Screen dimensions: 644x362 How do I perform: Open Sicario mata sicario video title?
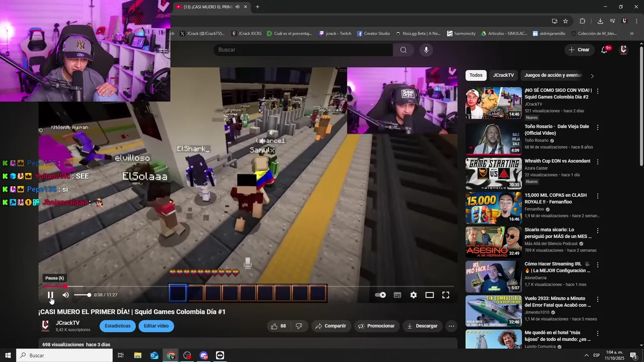click(x=558, y=233)
